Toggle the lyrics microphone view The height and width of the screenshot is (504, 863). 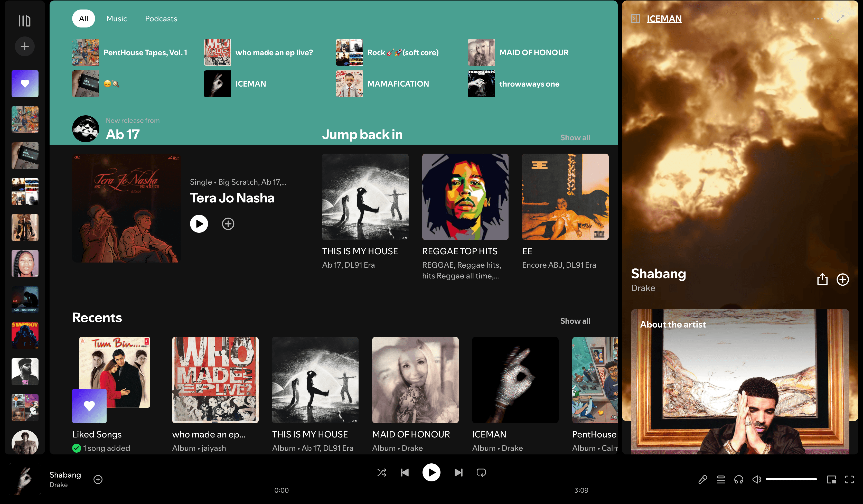click(x=703, y=479)
